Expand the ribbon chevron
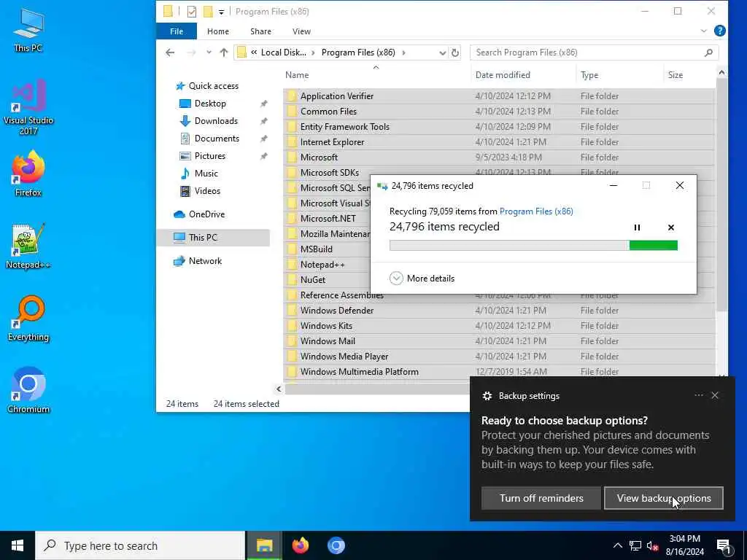 pyautogui.click(x=704, y=31)
